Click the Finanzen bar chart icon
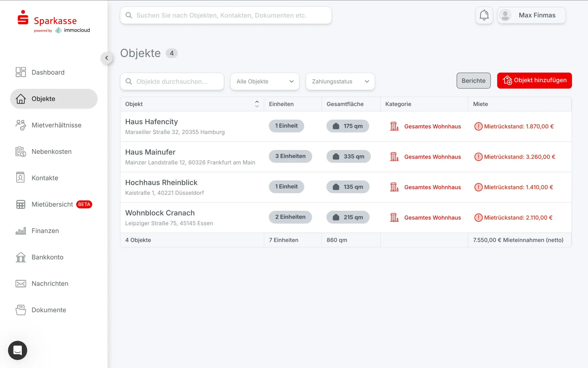Screen dimensions: 588x368 [21, 231]
